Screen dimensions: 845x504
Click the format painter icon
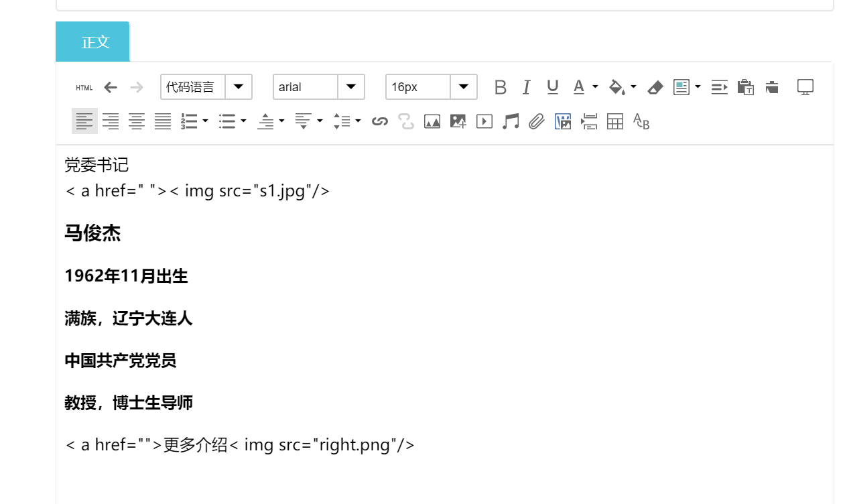coord(772,87)
